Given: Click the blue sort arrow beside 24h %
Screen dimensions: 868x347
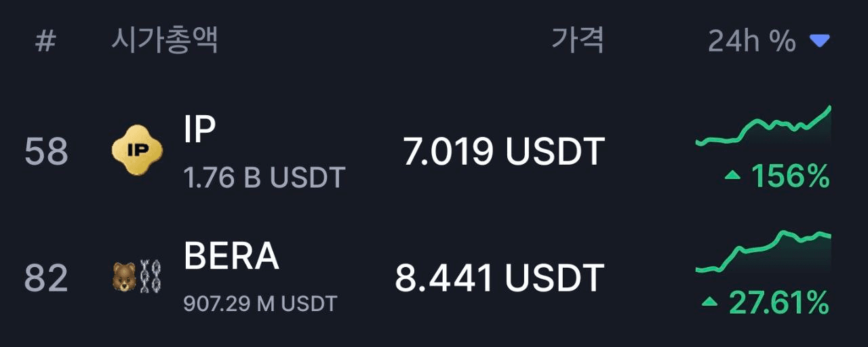Looking at the screenshot, I should tap(820, 42).
